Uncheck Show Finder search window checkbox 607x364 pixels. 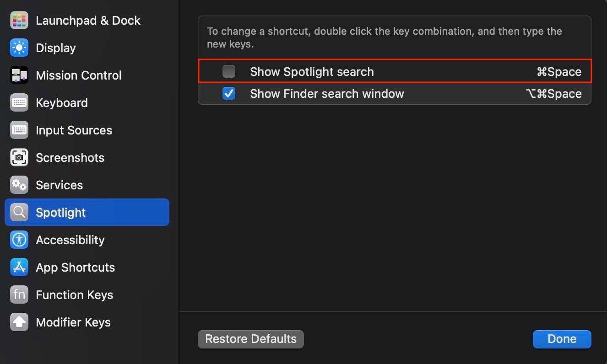point(229,93)
